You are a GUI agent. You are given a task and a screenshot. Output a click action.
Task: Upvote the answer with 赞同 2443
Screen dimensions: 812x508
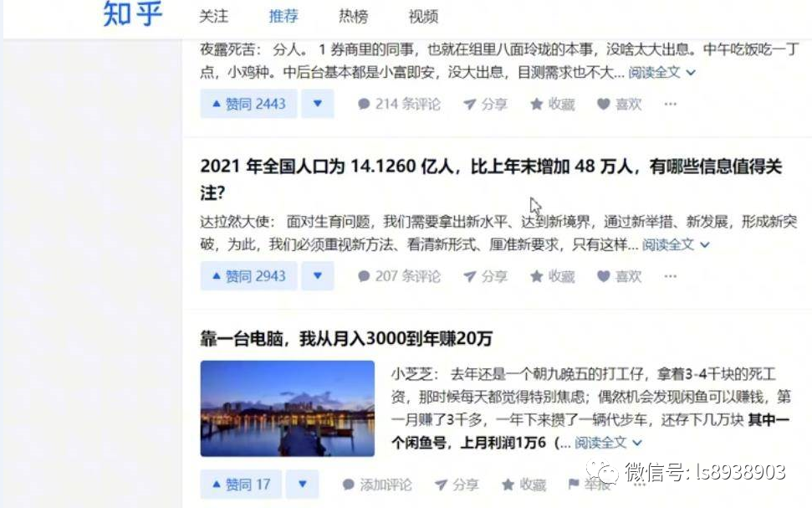click(x=249, y=104)
